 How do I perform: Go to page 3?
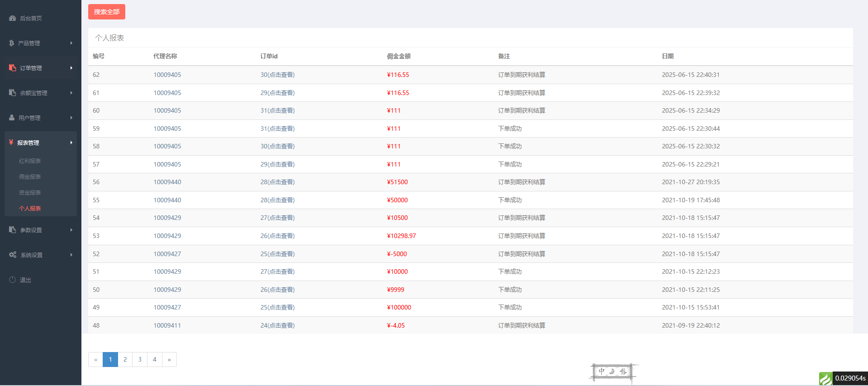click(x=140, y=359)
